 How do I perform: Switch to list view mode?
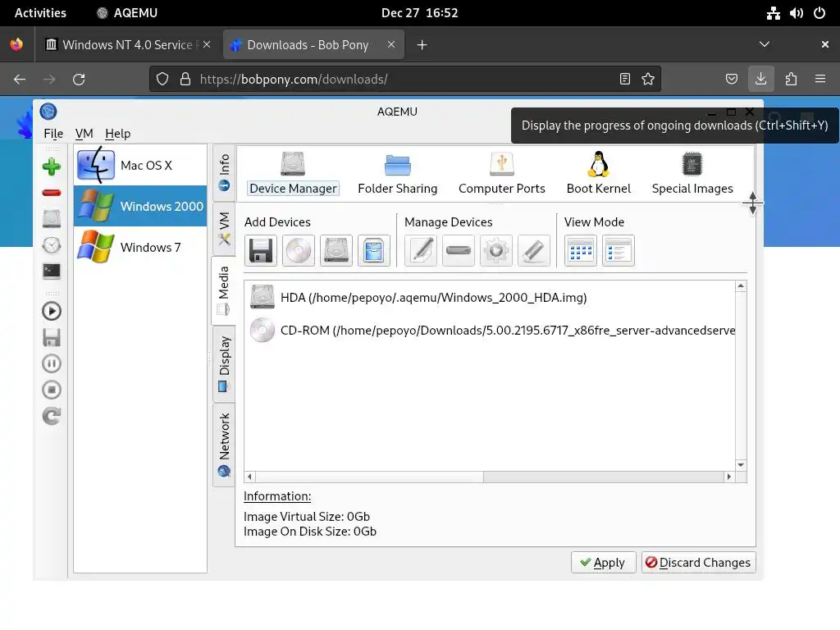(x=619, y=250)
